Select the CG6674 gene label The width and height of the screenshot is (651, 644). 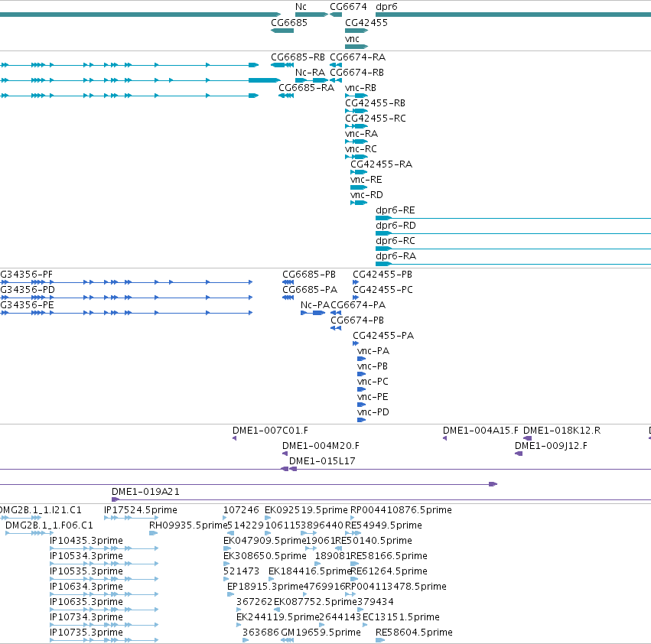click(348, 7)
